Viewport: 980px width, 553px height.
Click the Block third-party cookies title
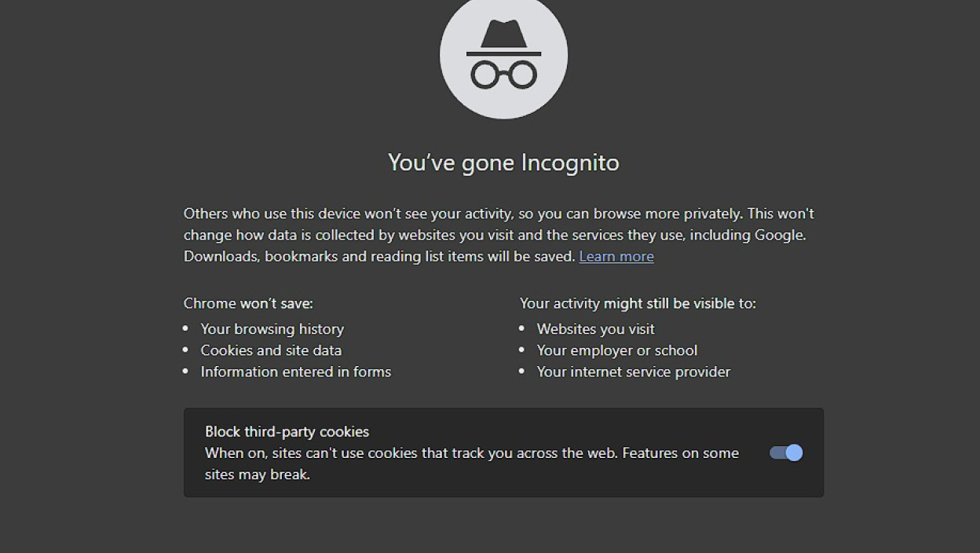coord(287,431)
